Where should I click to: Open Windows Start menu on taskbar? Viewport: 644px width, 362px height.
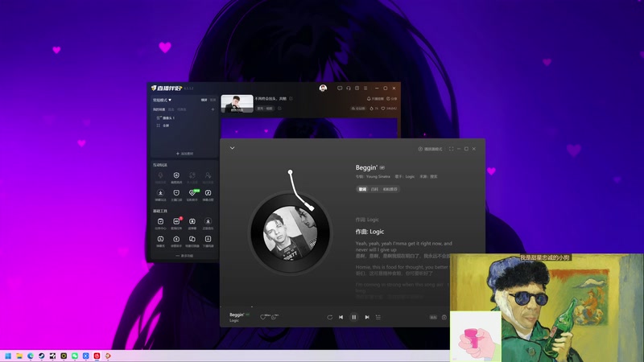point(8,356)
